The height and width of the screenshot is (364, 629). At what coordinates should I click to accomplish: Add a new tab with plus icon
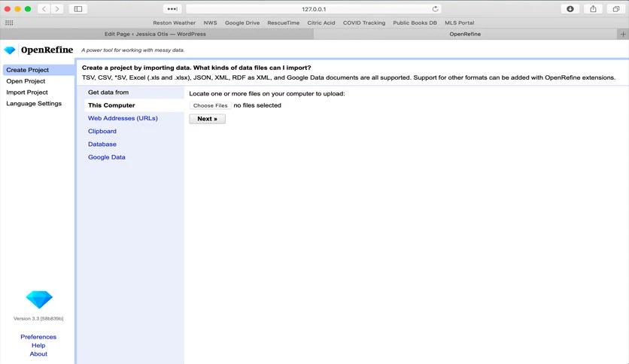coord(623,34)
